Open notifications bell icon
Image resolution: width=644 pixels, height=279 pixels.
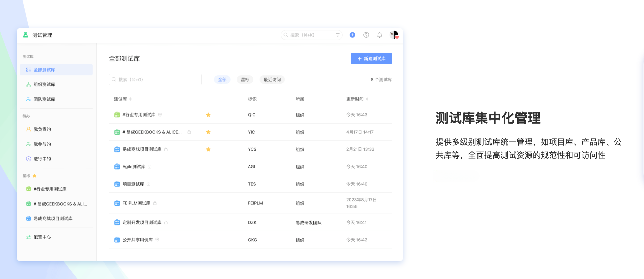click(x=379, y=35)
